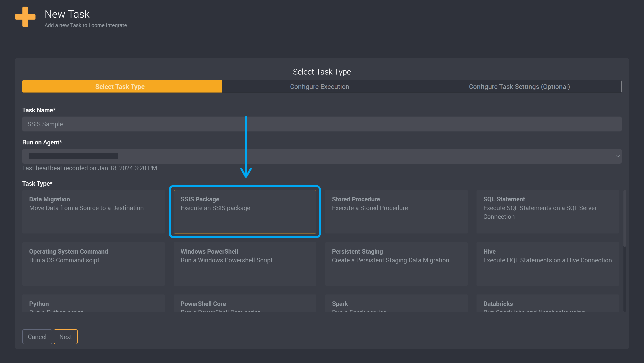The height and width of the screenshot is (363, 644).
Task: Pick the Persistent Staging card
Action: pos(396,264)
